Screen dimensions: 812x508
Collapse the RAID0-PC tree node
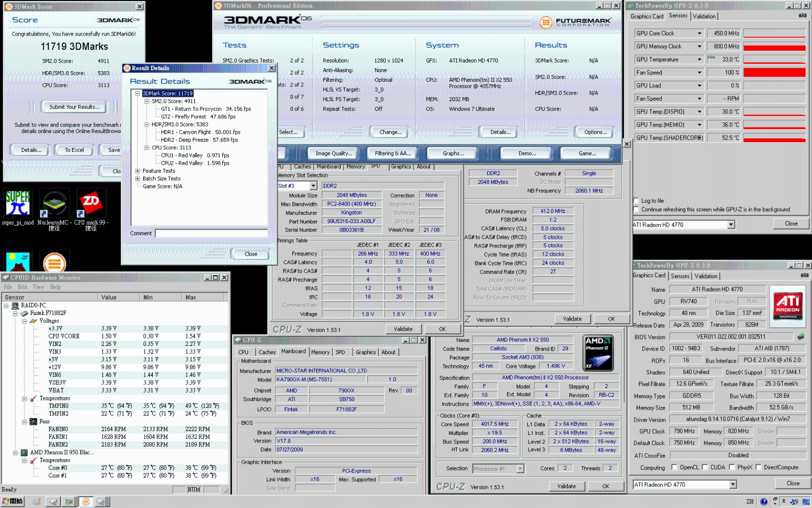pos(7,306)
